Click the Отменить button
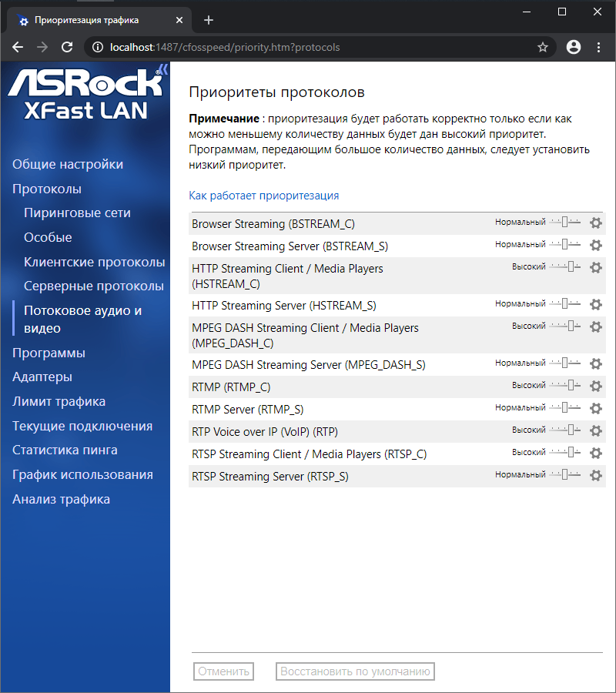The image size is (616, 693). 223,671
